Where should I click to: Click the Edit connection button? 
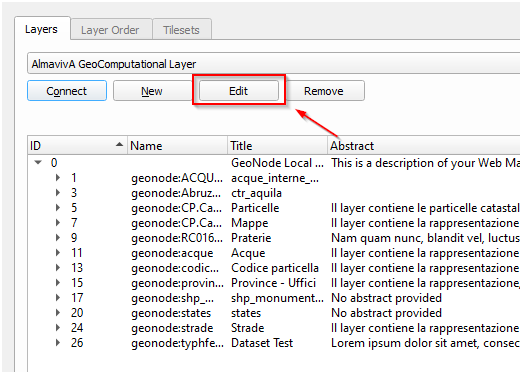(x=238, y=91)
